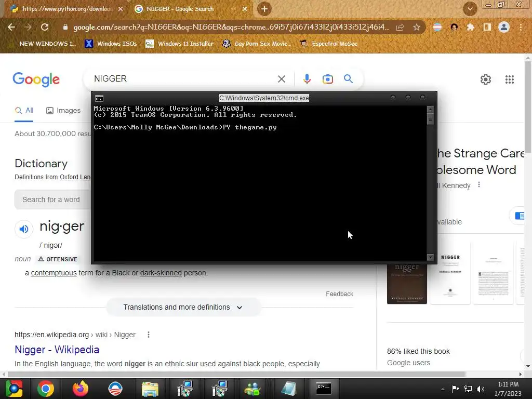This screenshot has height=399, width=532.
Task: Click horizontal scrollbar right arrow
Action: coord(521,374)
